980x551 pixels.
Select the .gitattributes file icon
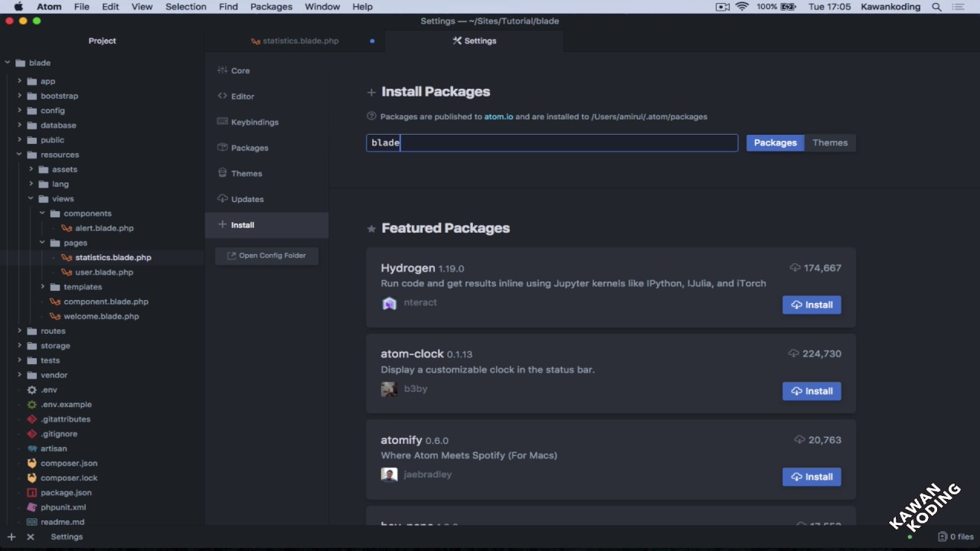(x=31, y=419)
